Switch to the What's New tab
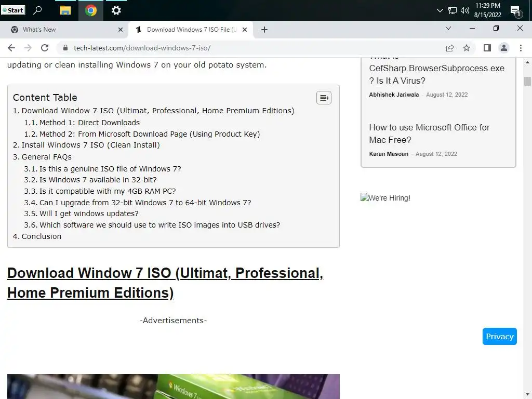The width and height of the screenshot is (532, 399). (x=39, y=30)
